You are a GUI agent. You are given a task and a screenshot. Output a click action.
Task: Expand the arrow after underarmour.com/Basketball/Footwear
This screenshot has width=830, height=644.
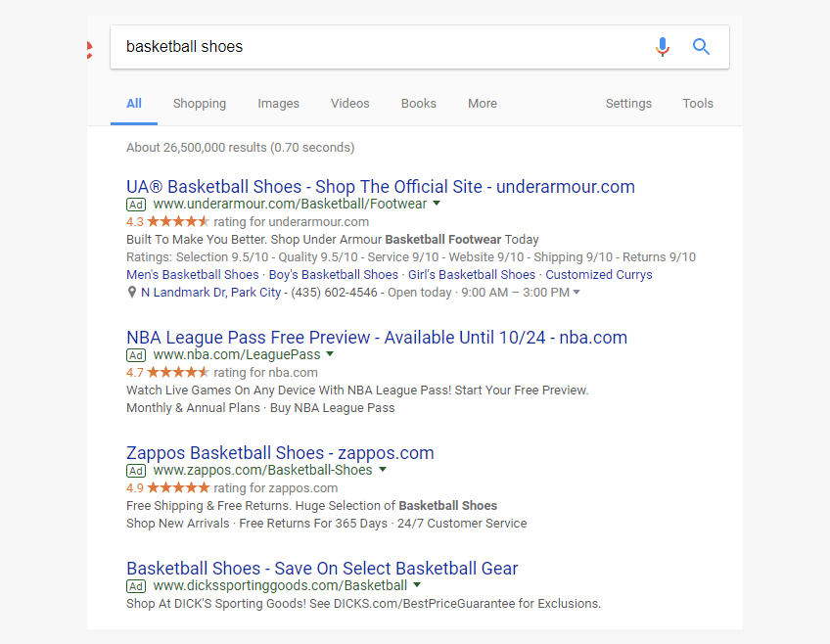tap(437, 204)
